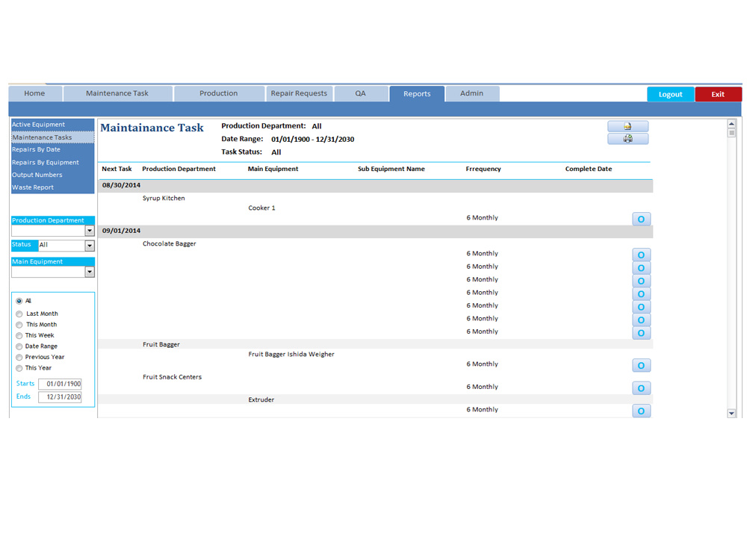Open the Output Numbers report

pyautogui.click(x=52, y=175)
